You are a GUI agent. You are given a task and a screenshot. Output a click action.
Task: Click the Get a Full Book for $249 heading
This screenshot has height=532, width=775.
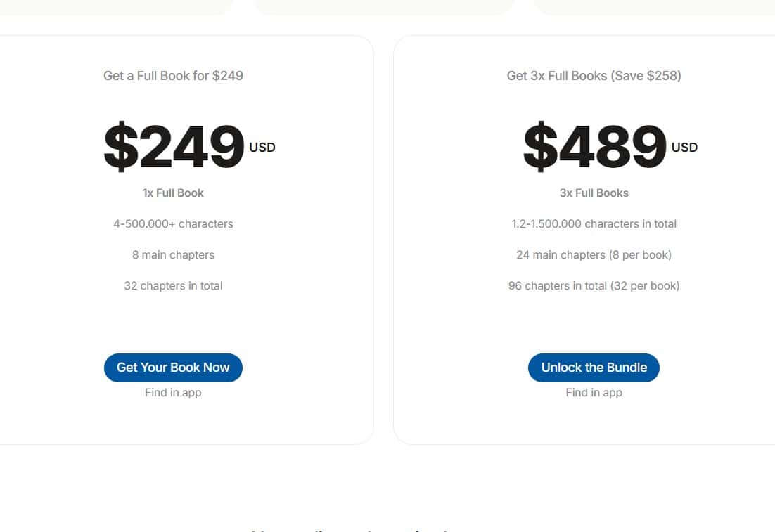coord(173,75)
